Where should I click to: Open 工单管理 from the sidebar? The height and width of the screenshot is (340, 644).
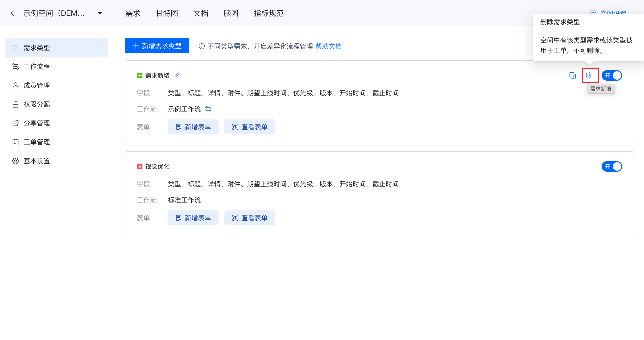(37, 142)
